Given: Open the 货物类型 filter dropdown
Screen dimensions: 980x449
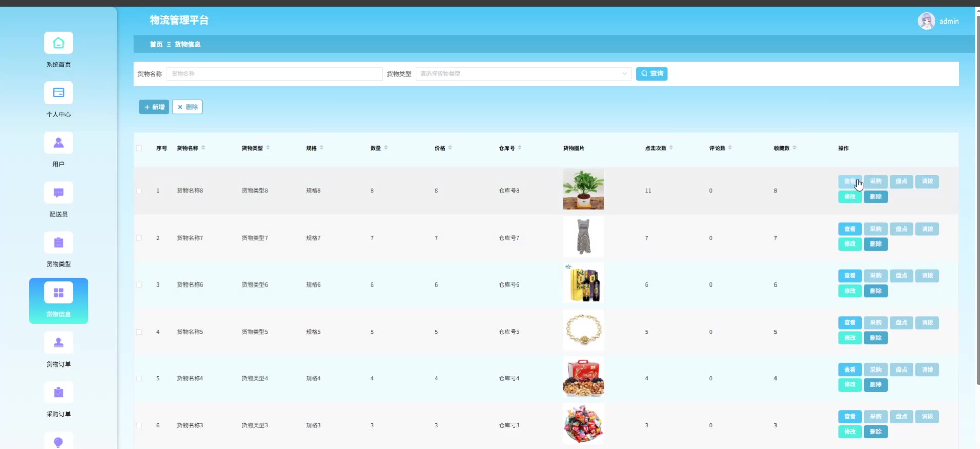Looking at the screenshot, I should [x=523, y=74].
